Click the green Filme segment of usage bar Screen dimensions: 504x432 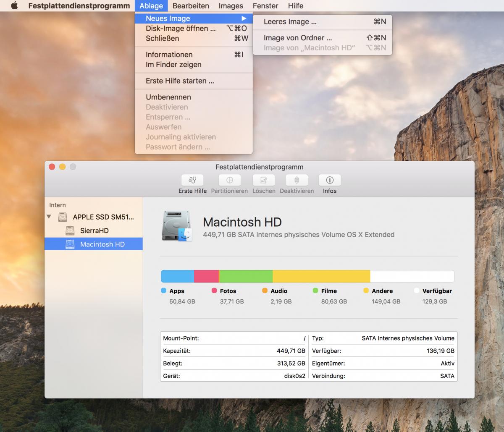coord(246,276)
